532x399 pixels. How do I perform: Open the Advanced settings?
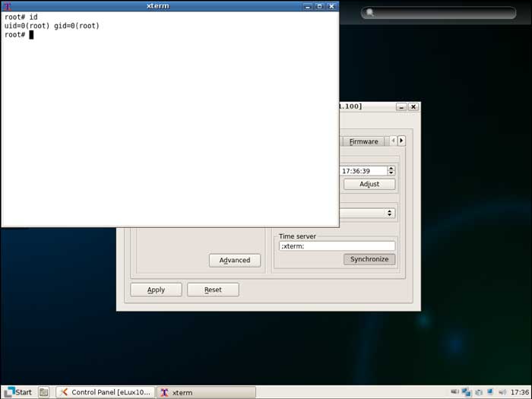234,260
